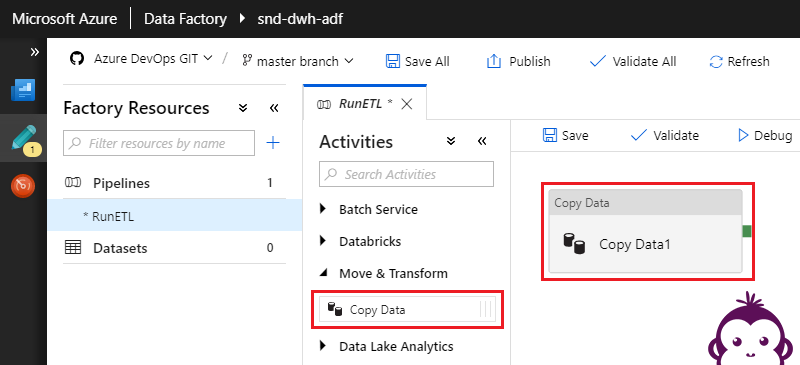Screen dimensions: 800x365
Task: Click Debug in the pipeline toolbar
Action: tap(765, 135)
